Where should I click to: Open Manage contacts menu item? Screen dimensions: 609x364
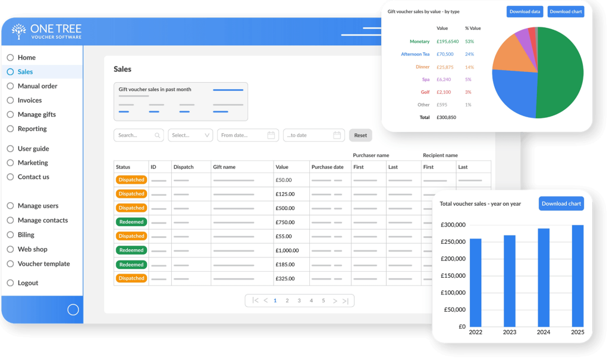coord(43,220)
